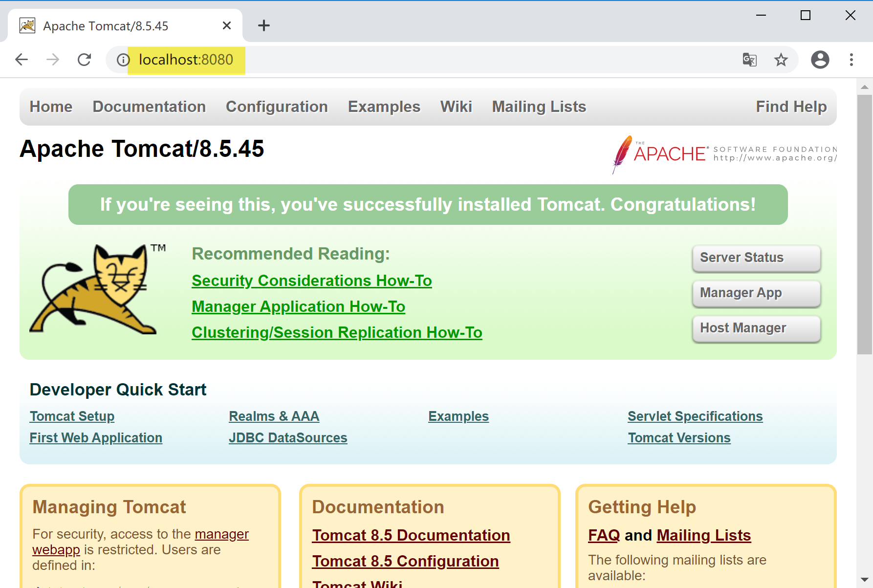Open Tomcat 8.5 Documentation link
Viewport: 873px width, 588px height.
point(411,535)
